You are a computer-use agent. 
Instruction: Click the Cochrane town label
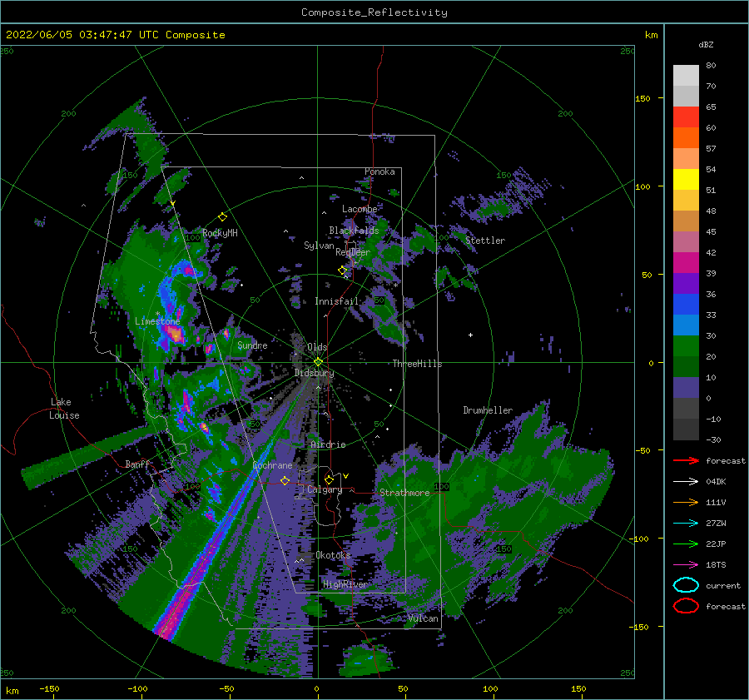pyautogui.click(x=272, y=465)
